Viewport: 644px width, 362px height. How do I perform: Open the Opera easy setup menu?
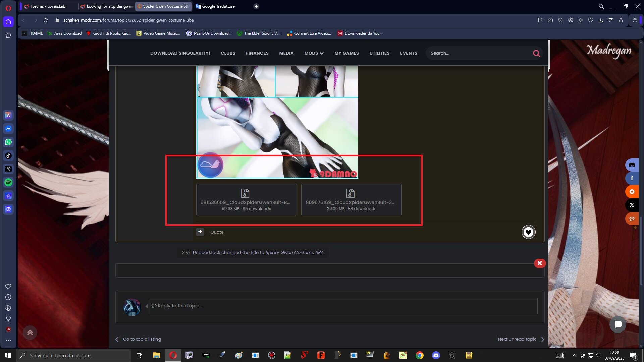pos(611,20)
